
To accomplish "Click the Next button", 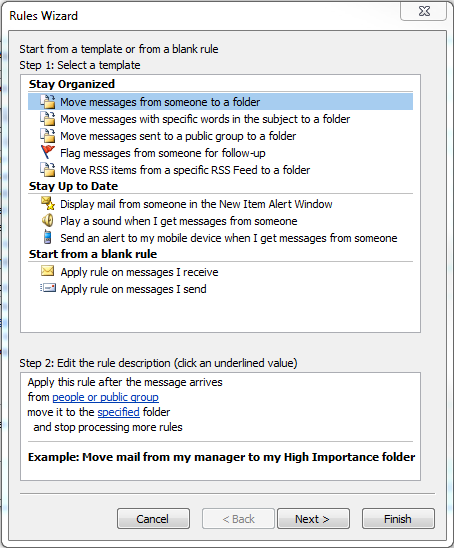I will 313,519.
